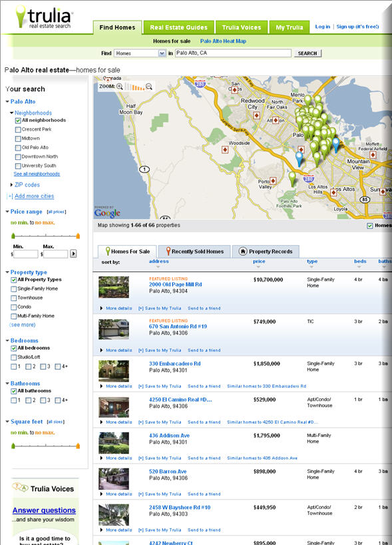
Task: Click the map zoom in magnifier icon
Action: point(119,86)
